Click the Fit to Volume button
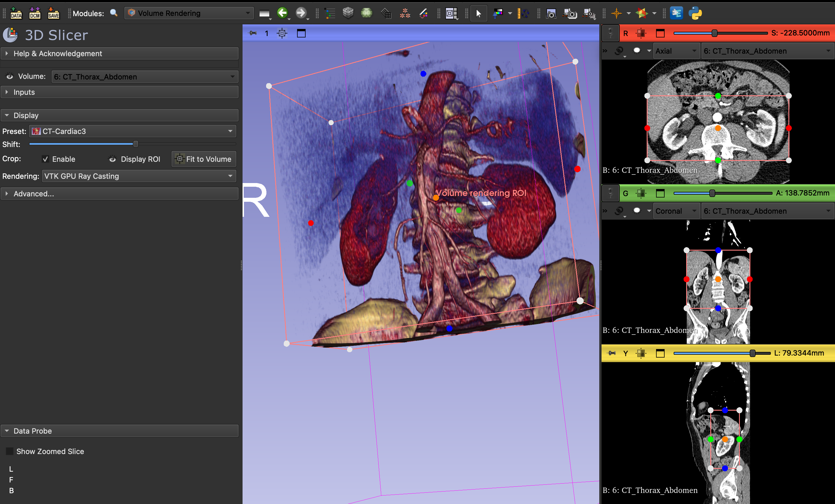835x504 pixels. (x=204, y=159)
